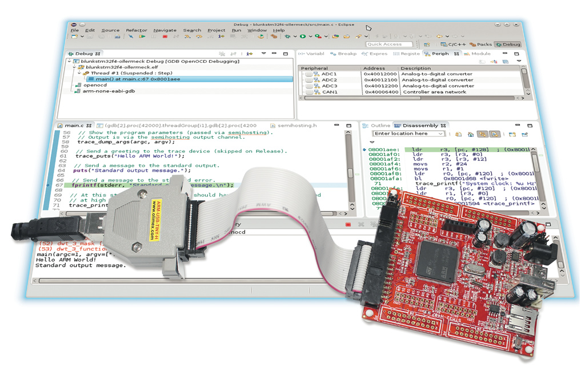
Task: Check the ADC2 peripheral checkbox
Action: click(x=309, y=80)
